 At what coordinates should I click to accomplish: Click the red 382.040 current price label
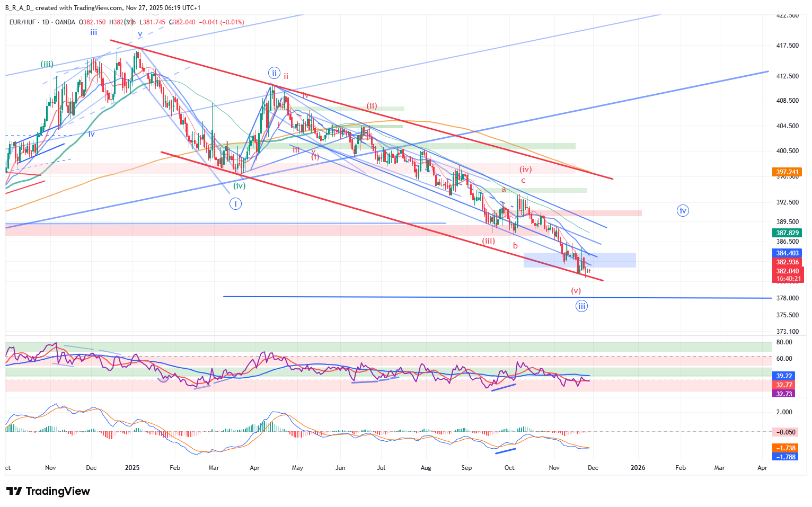coord(788,271)
